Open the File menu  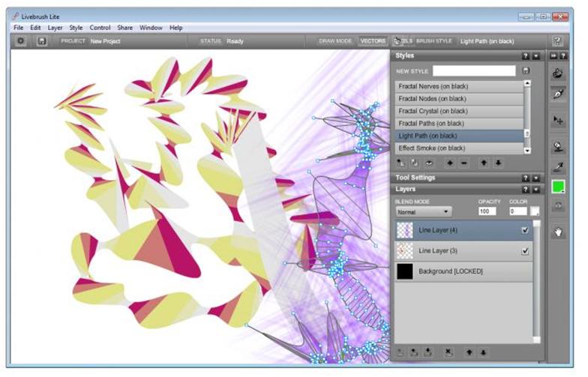pos(18,27)
